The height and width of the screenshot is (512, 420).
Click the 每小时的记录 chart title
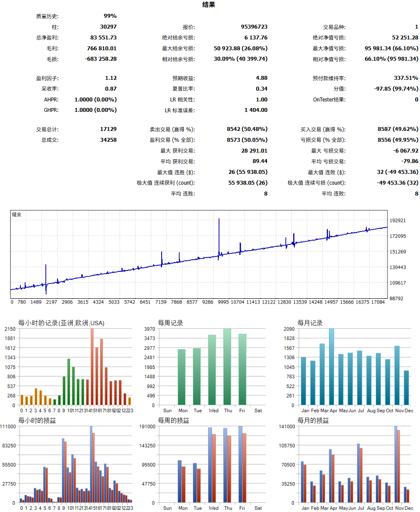coord(61,323)
